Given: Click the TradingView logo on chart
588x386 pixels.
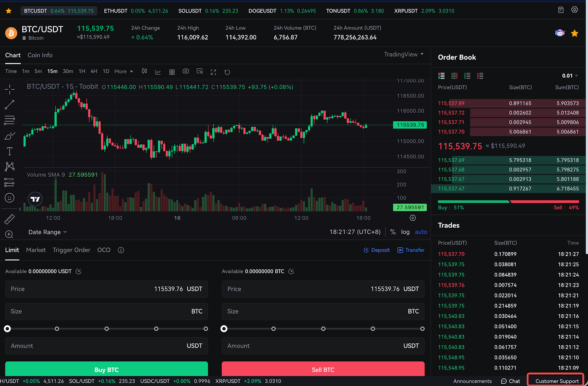Looking at the screenshot, I should click(35, 199).
